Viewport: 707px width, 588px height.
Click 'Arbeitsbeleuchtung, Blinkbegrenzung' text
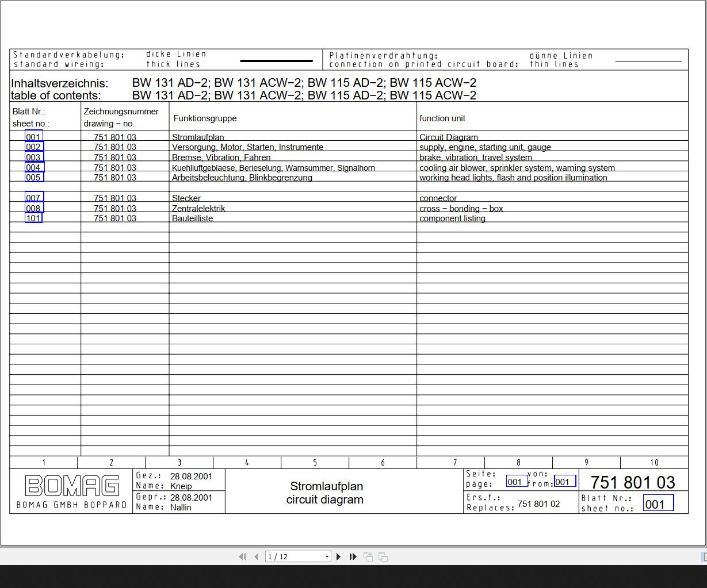point(242,178)
